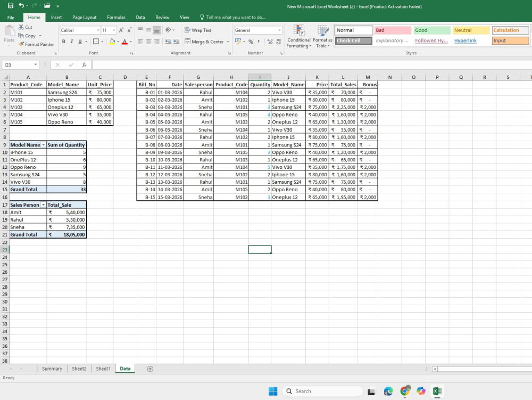
Task: Click the Copy icon
Action: (x=21, y=36)
